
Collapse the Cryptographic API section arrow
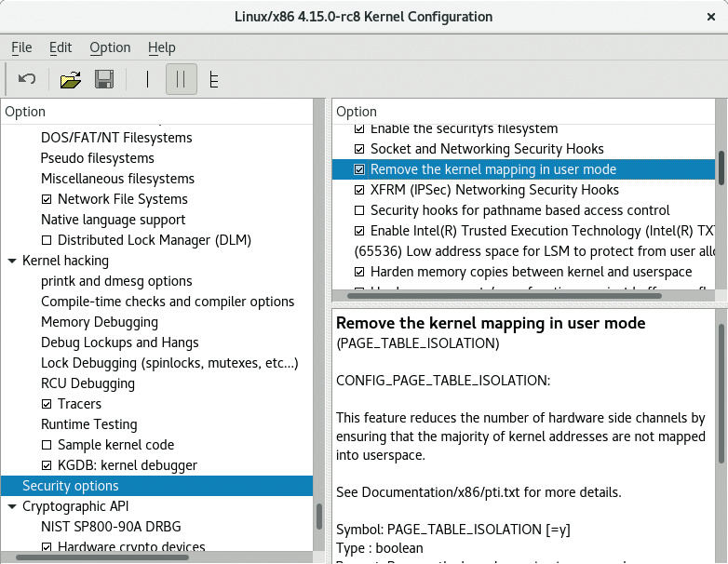click(x=12, y=506)
